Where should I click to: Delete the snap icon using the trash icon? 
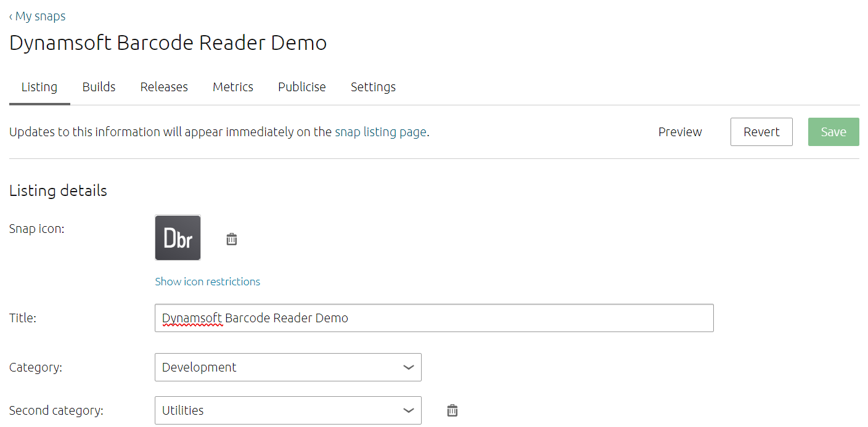[231, 238]
